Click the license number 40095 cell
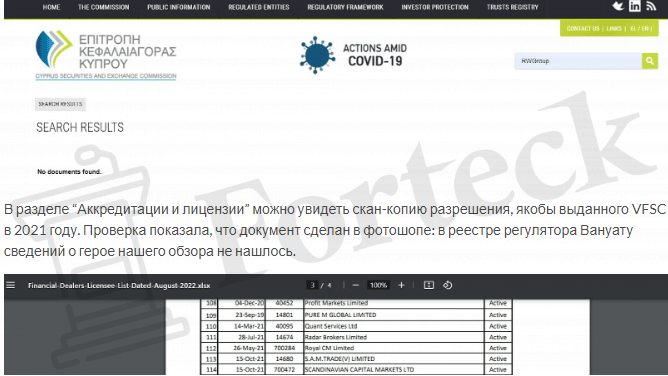668x376 pixels. pyautogui.click(x=284, y=326)
